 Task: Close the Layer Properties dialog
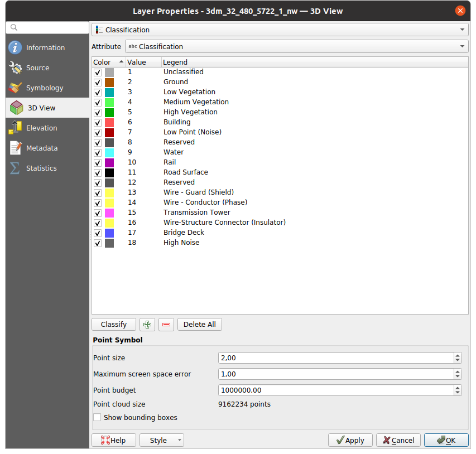(460, 11)
